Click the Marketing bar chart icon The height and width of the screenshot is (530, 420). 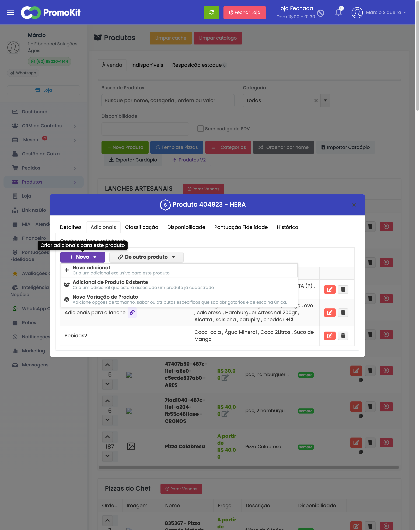click(x=15, y=351)
